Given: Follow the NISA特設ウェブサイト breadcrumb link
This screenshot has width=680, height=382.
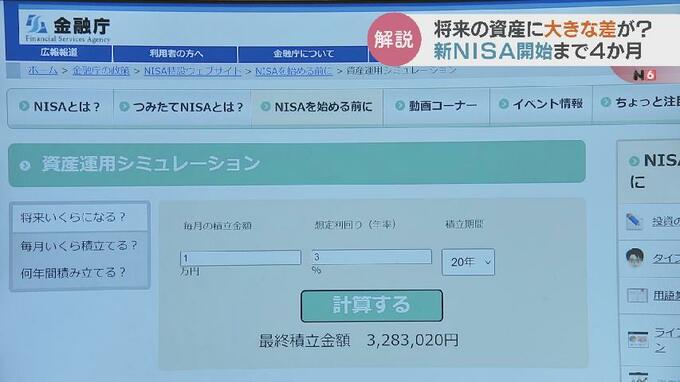Looking at the screenshot, I should tap(192, 71).
